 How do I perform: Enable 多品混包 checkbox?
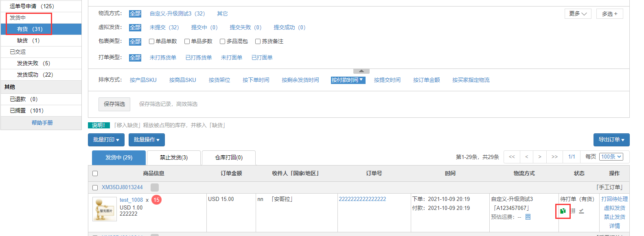(x=222, y=41)
